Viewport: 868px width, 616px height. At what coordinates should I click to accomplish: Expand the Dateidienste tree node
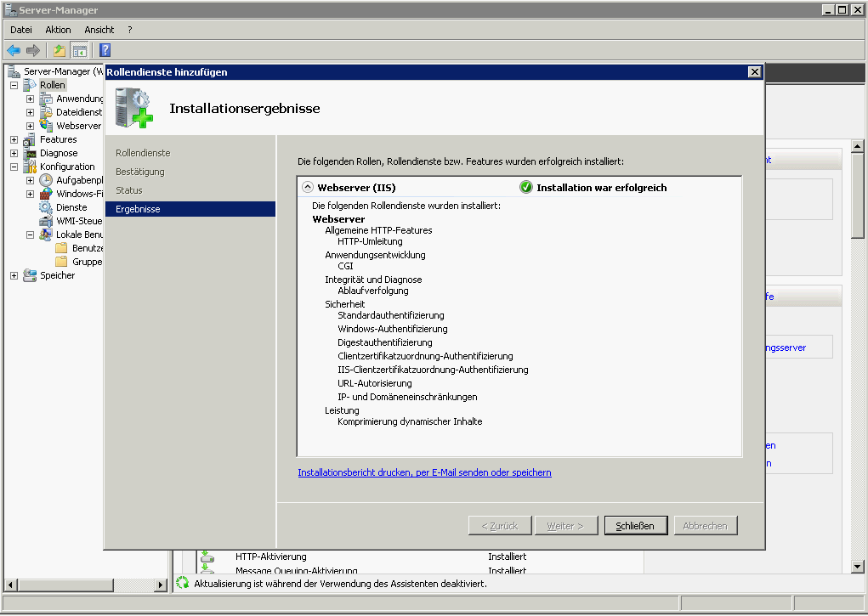point(31,112)
